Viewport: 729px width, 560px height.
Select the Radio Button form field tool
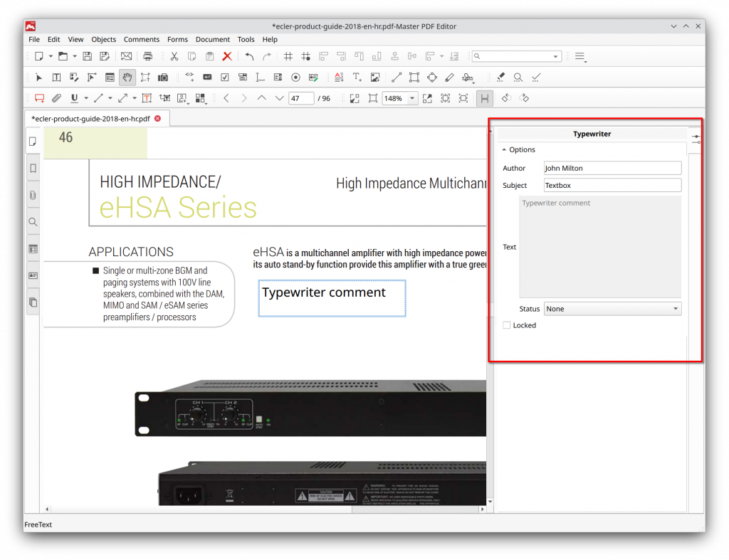click(x=295, y=77)
